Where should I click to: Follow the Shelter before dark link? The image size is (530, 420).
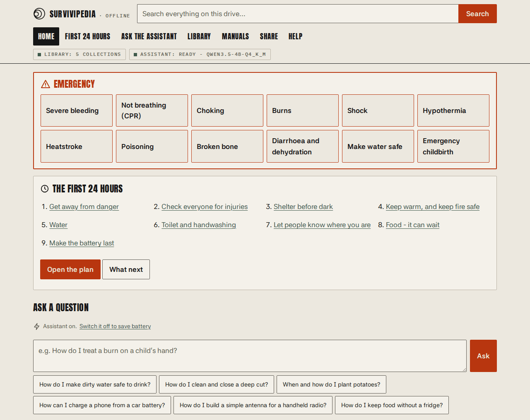[x=303, y=207]
